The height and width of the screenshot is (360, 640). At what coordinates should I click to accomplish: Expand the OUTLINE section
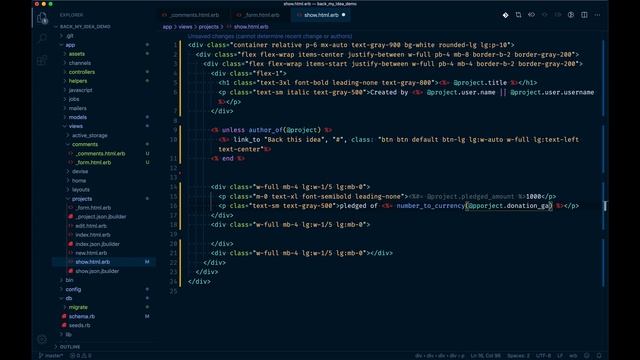pos(70,347)
